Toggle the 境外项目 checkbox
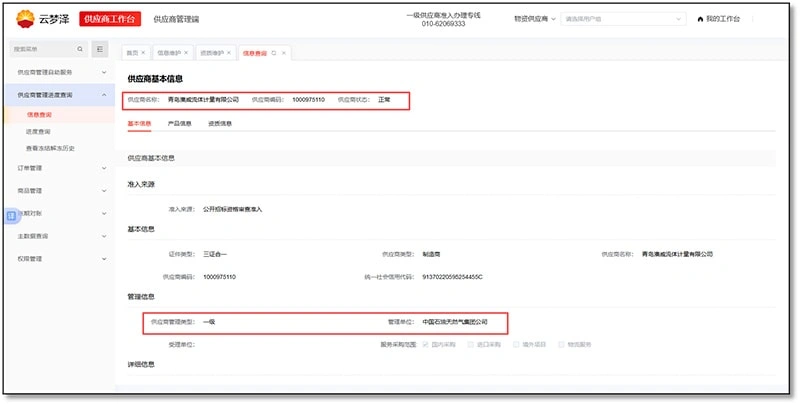 tap(516, 344)
